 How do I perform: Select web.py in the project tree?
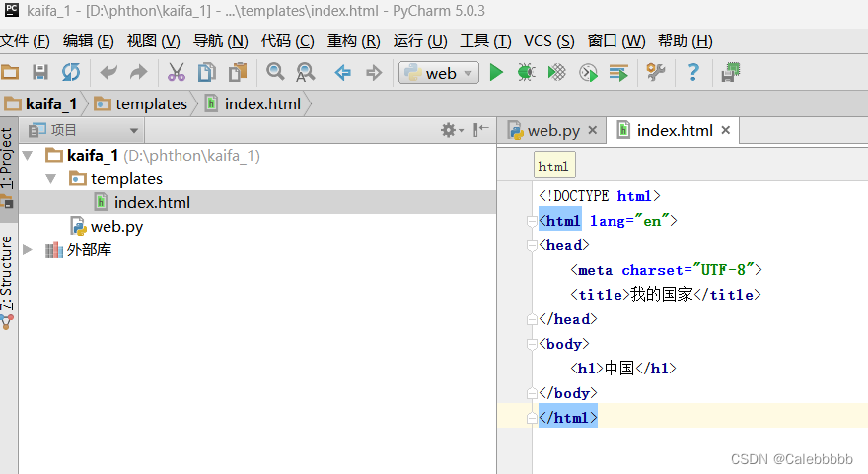108,227
